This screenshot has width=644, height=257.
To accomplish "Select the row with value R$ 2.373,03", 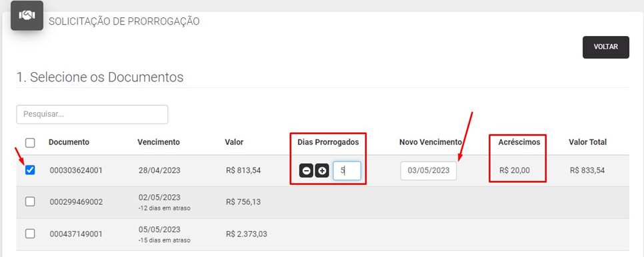I will pyautogui.click(x=323, y=234).
